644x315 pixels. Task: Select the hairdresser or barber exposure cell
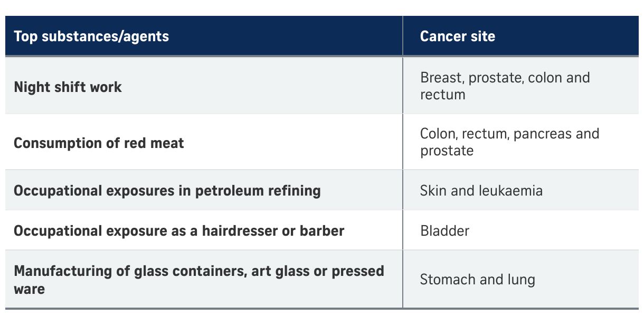click(179, 230)
